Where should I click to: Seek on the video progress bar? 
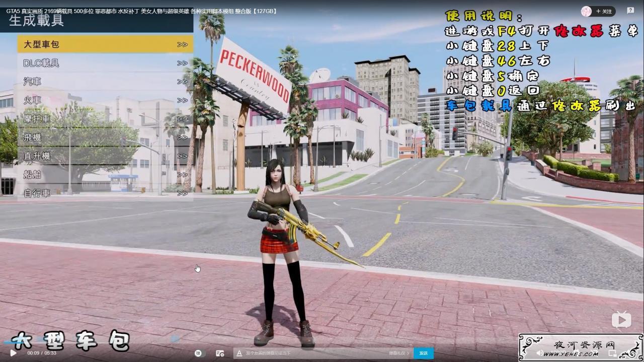tap(322, 342)
